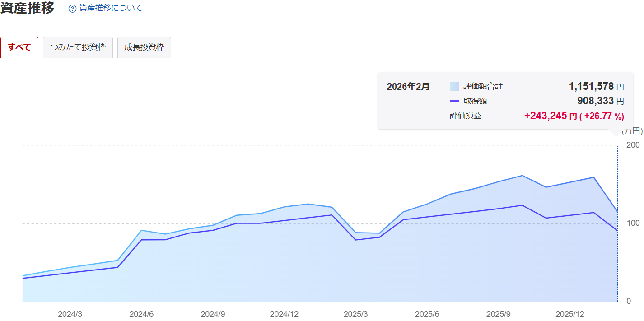
Task: Click the 2024/3 x-axis label
Action: 70,314
